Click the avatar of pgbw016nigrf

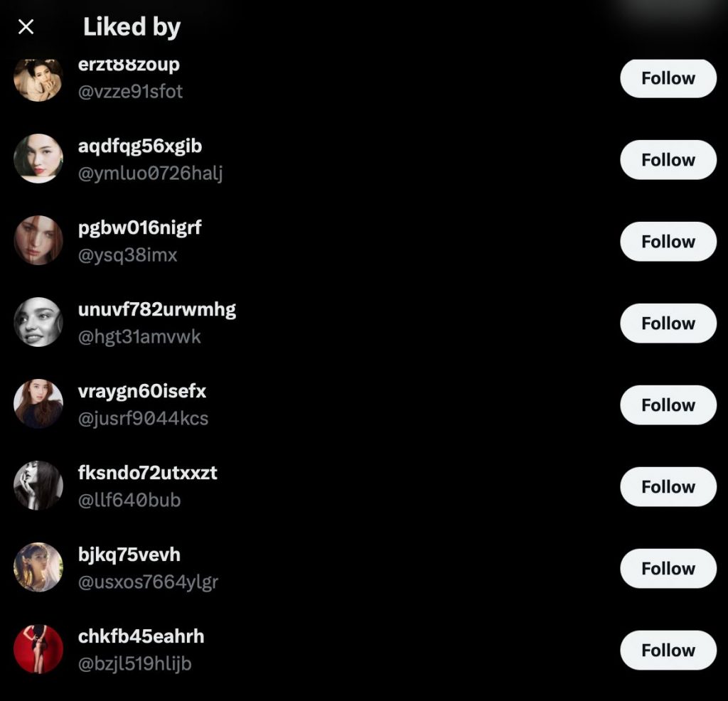(38, 240)
